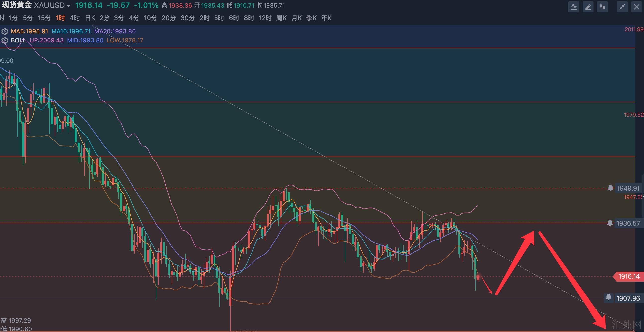Click the bell alert icon at 1949.91

tap(610, 188)
